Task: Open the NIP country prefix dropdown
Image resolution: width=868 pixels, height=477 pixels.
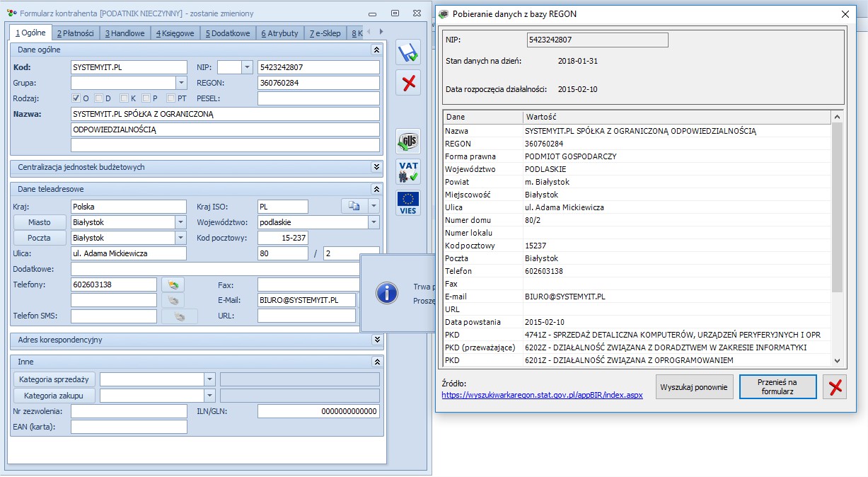Action: [x=247, y=67]
